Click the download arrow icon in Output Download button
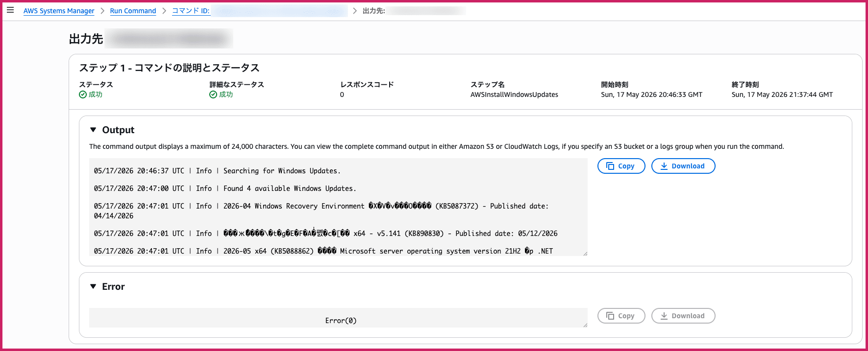 (x=664, y=166)
